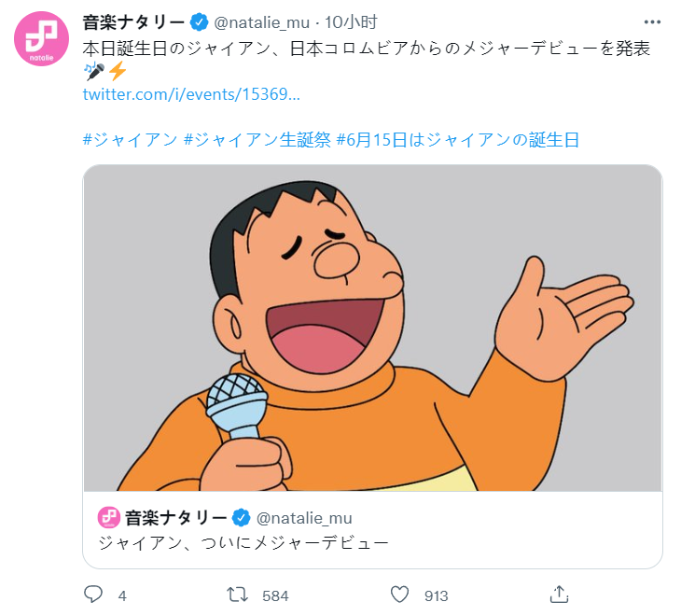Click the small natalie avatar in the quoted card
The image size is (681, 616).
108,517
